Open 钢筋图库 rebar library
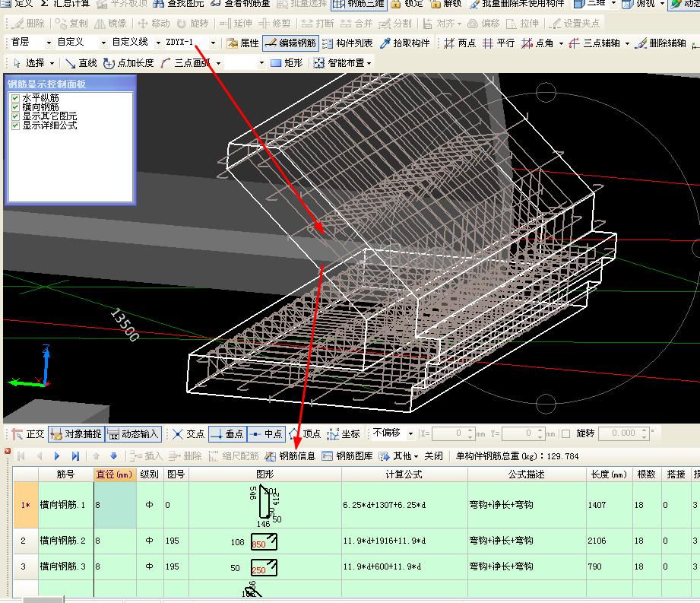700x603 pixels. (x=347, y=456)
